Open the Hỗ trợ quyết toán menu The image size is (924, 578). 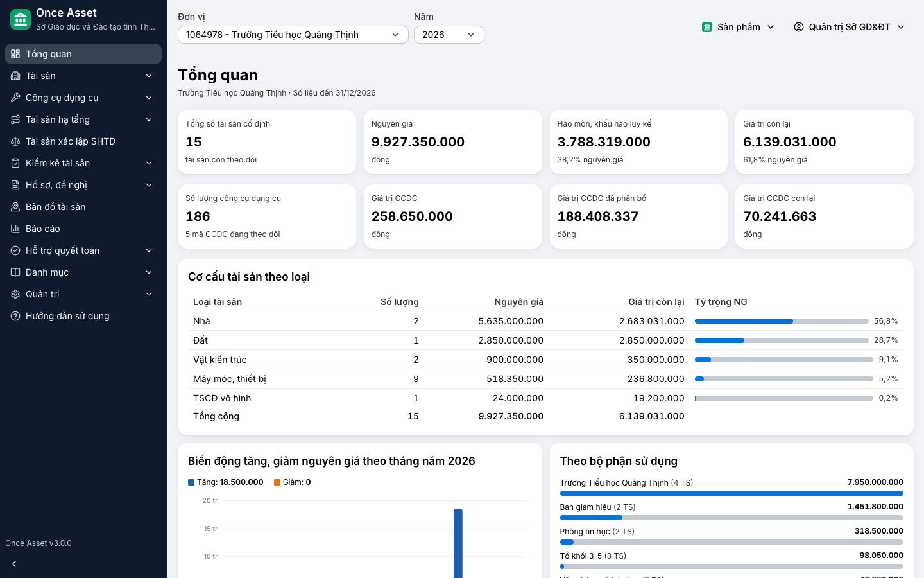83,250
